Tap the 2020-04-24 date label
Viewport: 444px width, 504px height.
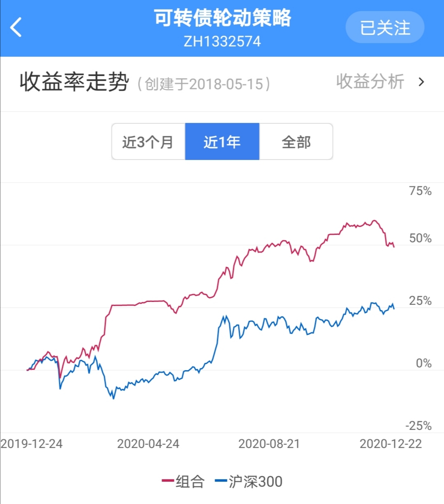point(148,444)
